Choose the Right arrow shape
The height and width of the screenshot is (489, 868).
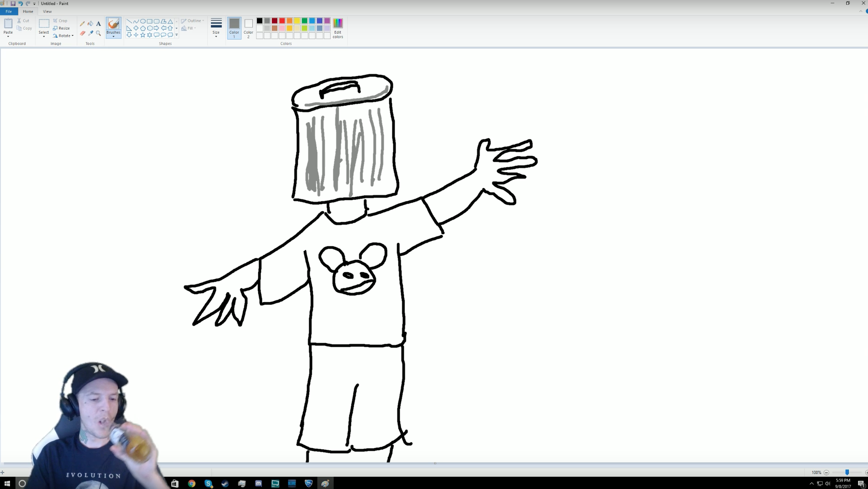pos(156,28)
